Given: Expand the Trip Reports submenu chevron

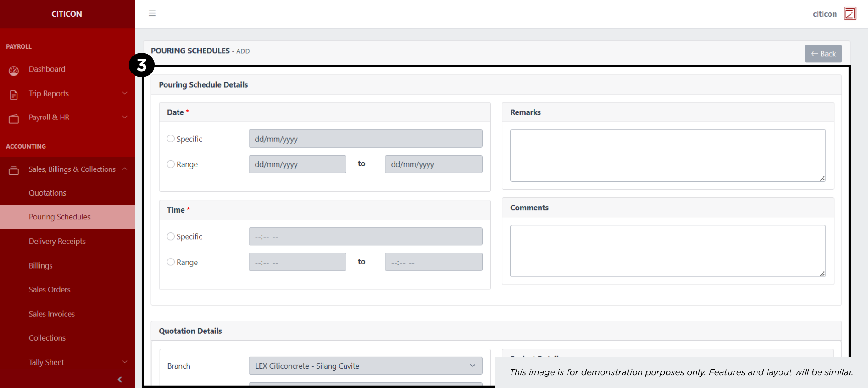Looking at the screenshot, I should (125, 93).
